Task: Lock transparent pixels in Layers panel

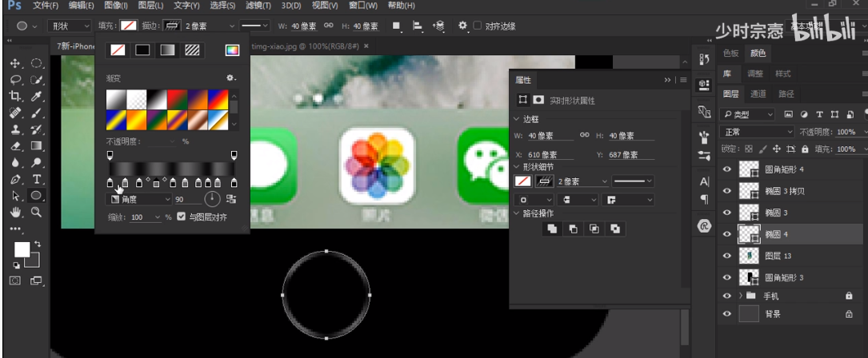Action: (749, 149)
